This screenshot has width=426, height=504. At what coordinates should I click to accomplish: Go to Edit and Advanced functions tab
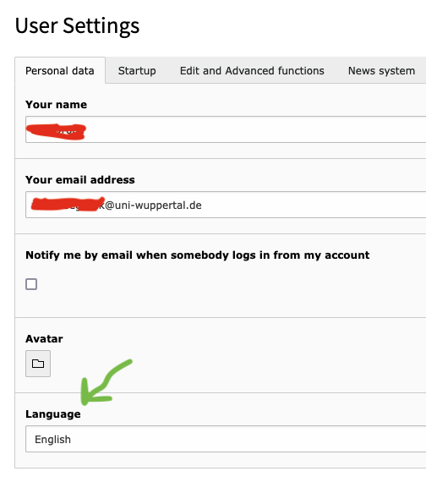pos(252,71)
